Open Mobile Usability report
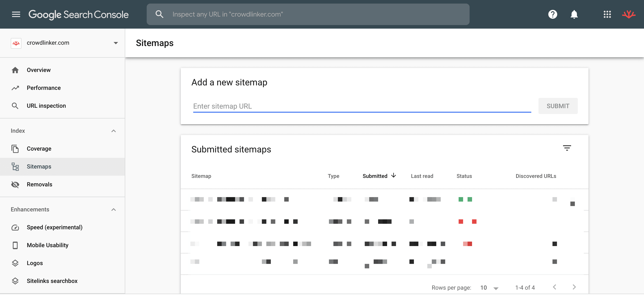Image resolution: width=644 pixels, height=295 pixels. click(x=47, y=245)
